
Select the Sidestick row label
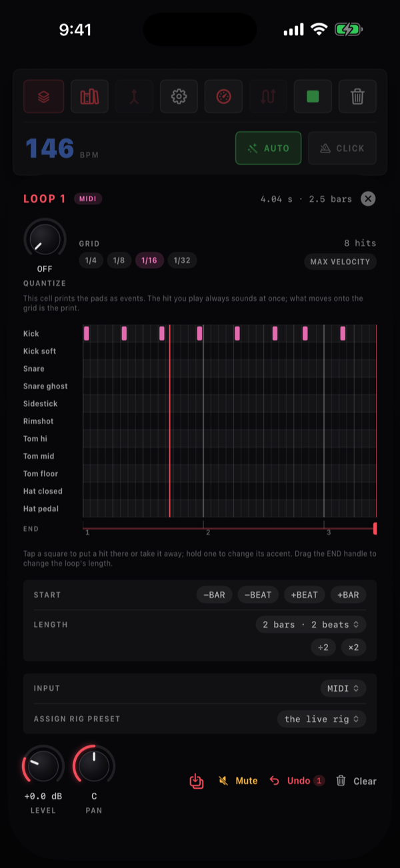tap(41, 404)
